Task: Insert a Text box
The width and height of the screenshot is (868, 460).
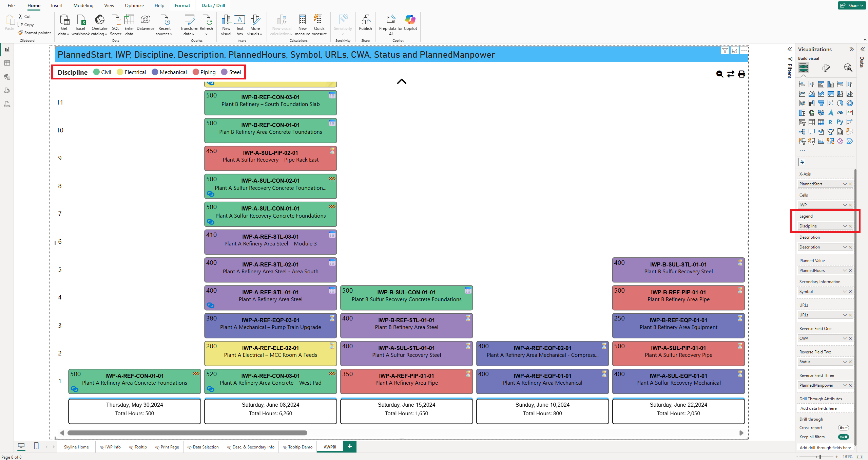Action: click(240, 25)
